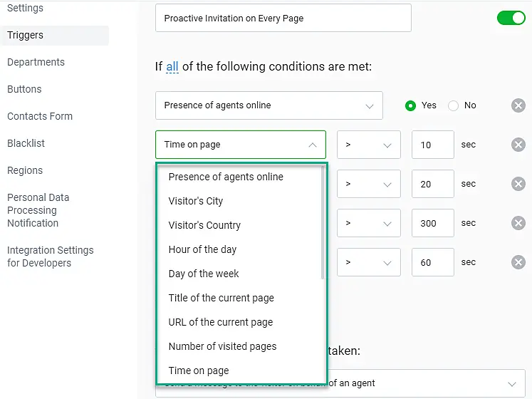The image size is (532, 399).
Task: Pick Day of the week option
Action: click(x=204, y=274)
